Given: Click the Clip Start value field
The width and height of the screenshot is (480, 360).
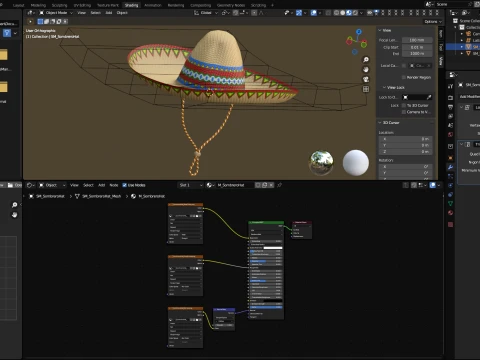Looking at the screenshot, I should pyautogui.click(x=417, y=47).
